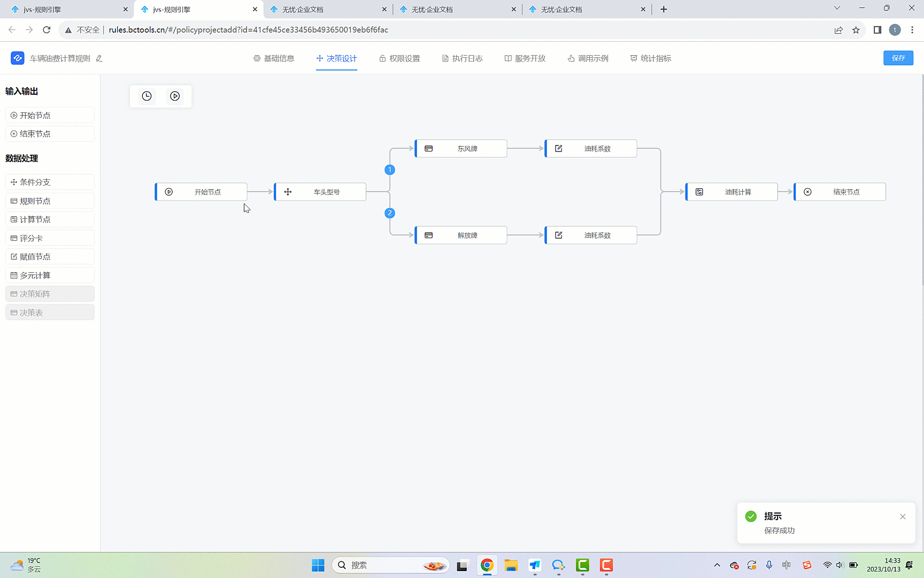Select the 东风牌 rule node

tap(461, 148)
